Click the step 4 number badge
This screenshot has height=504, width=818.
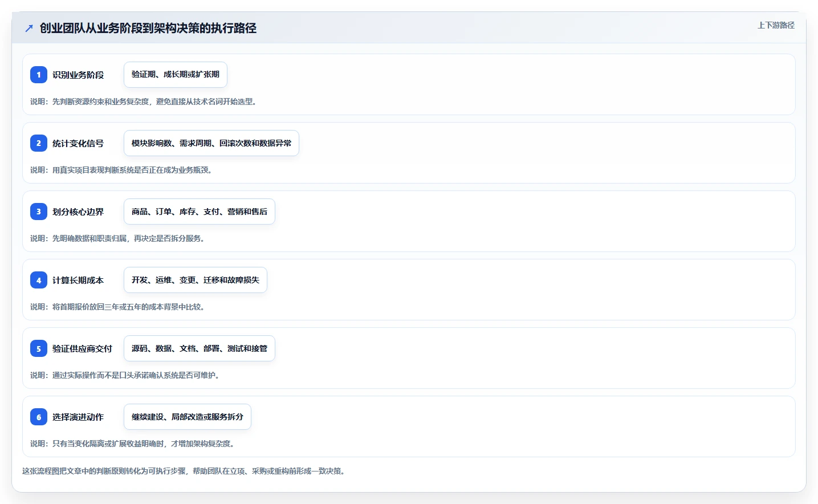pos(39,280)
